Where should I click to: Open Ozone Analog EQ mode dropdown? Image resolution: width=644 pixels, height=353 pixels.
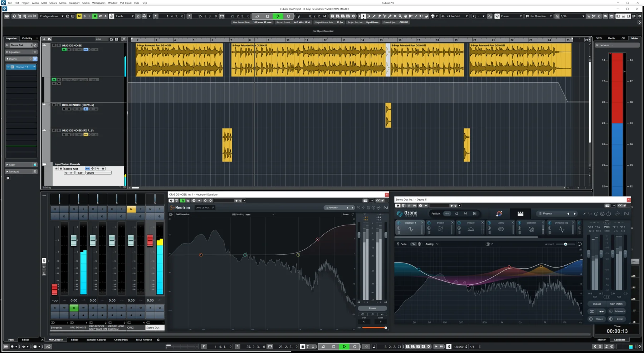tap(432, 244)
